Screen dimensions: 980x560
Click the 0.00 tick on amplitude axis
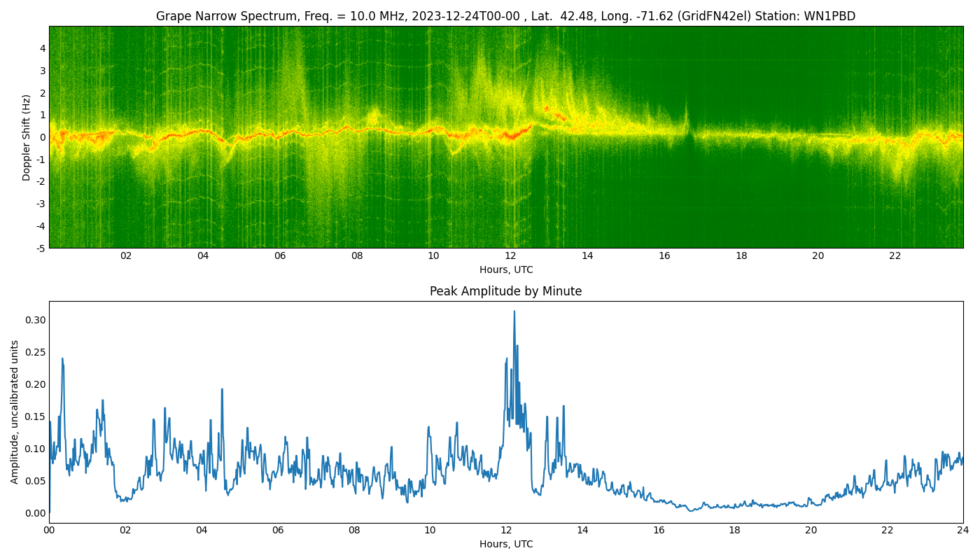[x=36, y=513]
